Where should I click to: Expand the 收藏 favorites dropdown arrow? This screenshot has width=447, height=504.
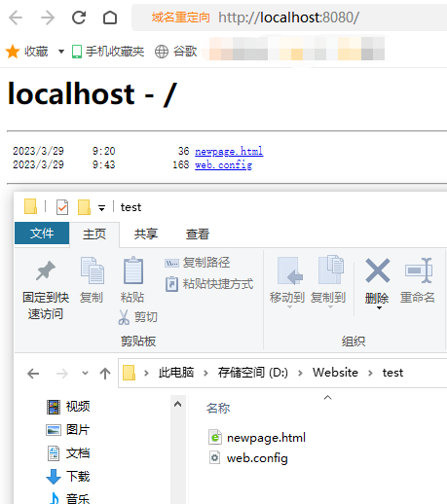point(61,52)
